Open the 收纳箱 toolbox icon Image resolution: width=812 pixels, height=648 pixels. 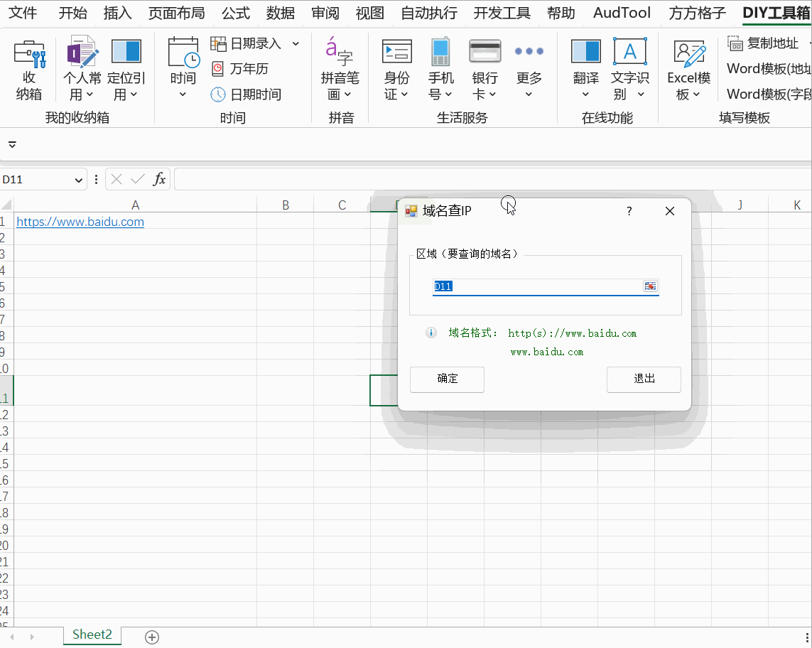29,55
